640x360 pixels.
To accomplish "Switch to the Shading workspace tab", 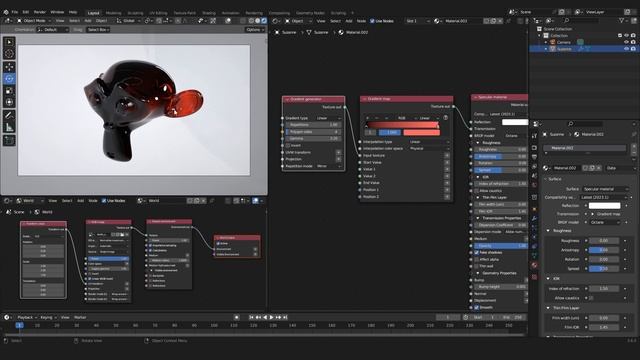I will [209, 13].
